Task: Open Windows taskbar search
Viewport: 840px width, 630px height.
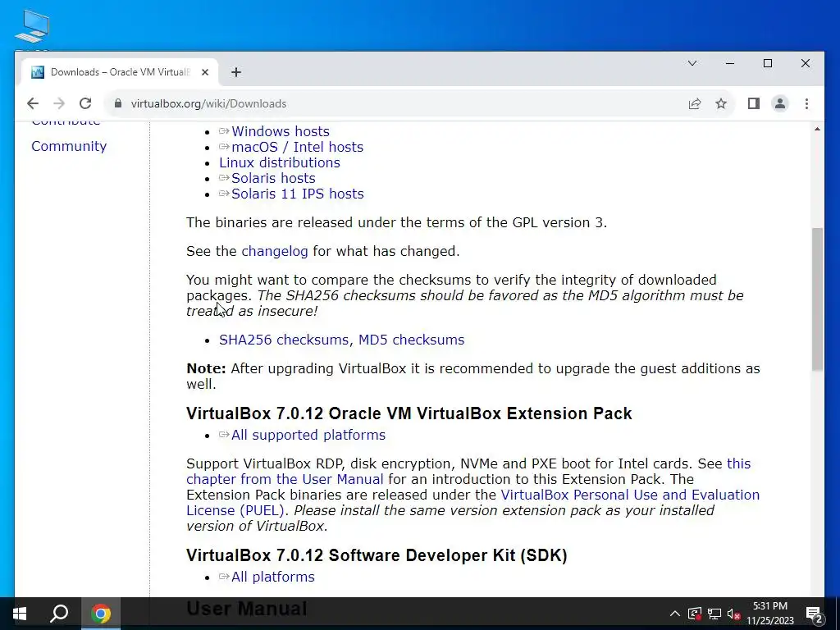Action: (x=59, y=614)
